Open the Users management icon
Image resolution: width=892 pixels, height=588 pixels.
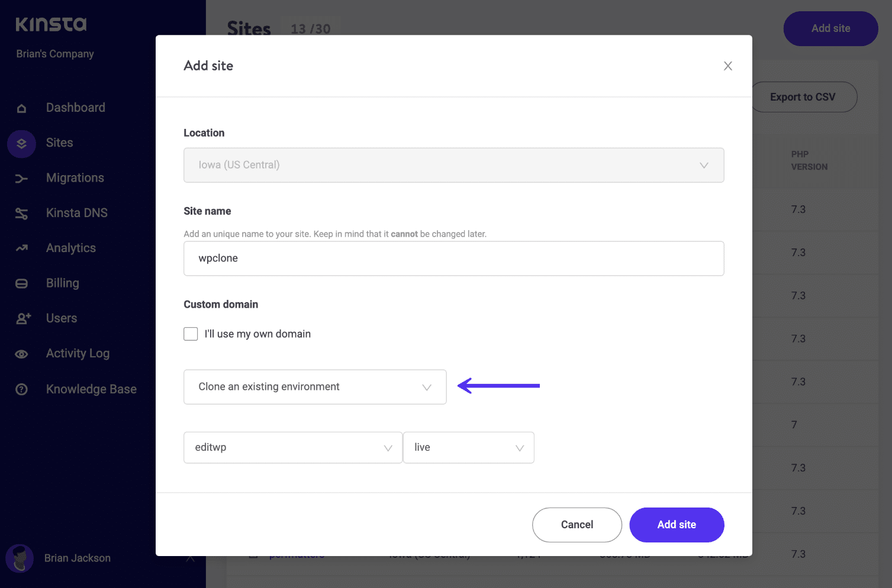tap(21, 318)
